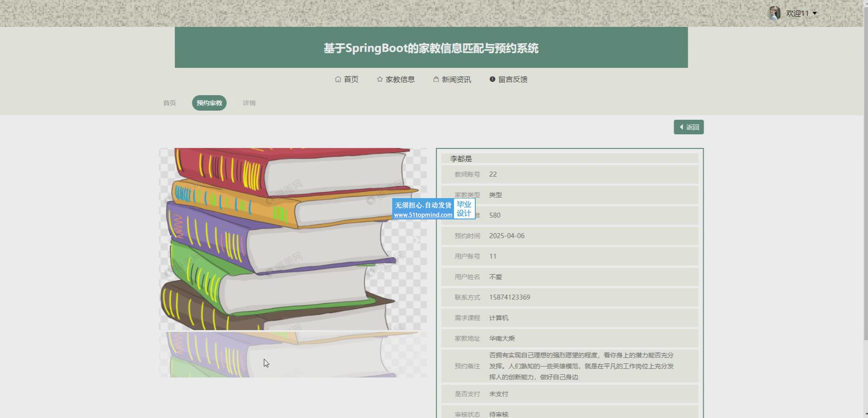Click the page vertical scrollbar
The image size is (868, 418).
(865, 182)
